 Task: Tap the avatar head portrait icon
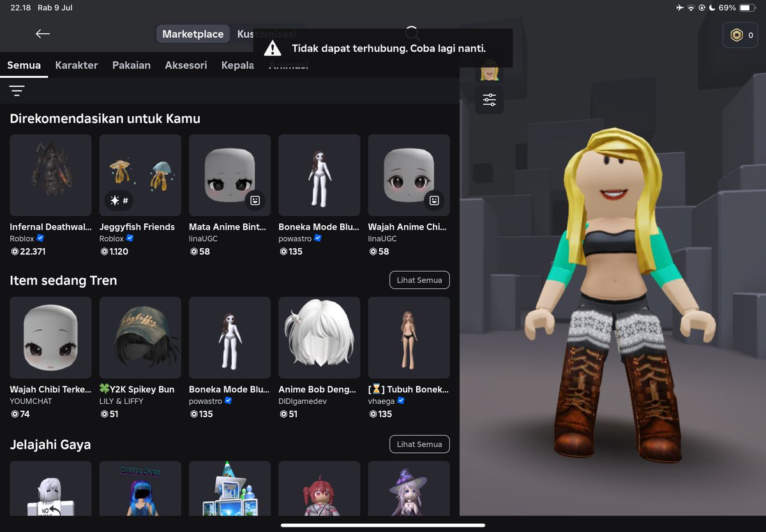tap(489, 71)
